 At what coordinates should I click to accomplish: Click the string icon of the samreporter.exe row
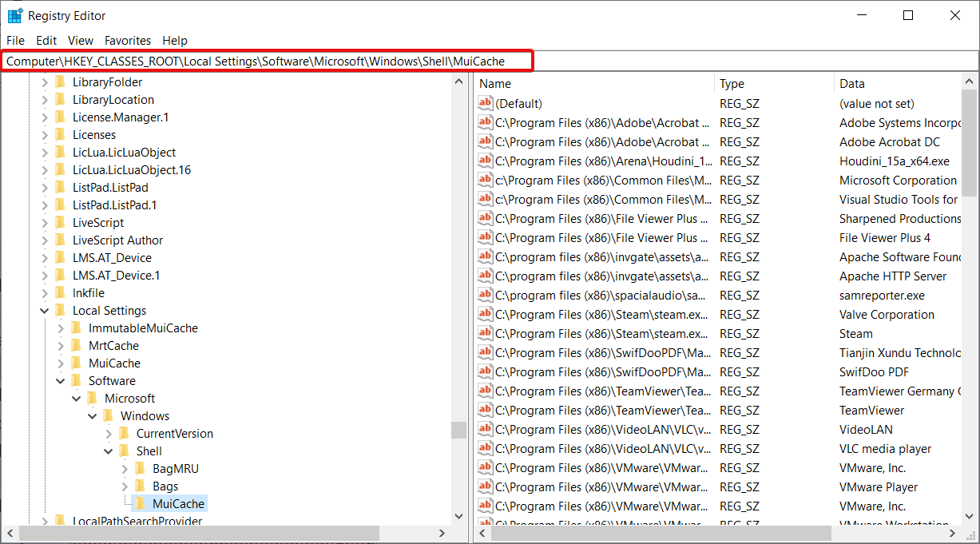[486, 295]
